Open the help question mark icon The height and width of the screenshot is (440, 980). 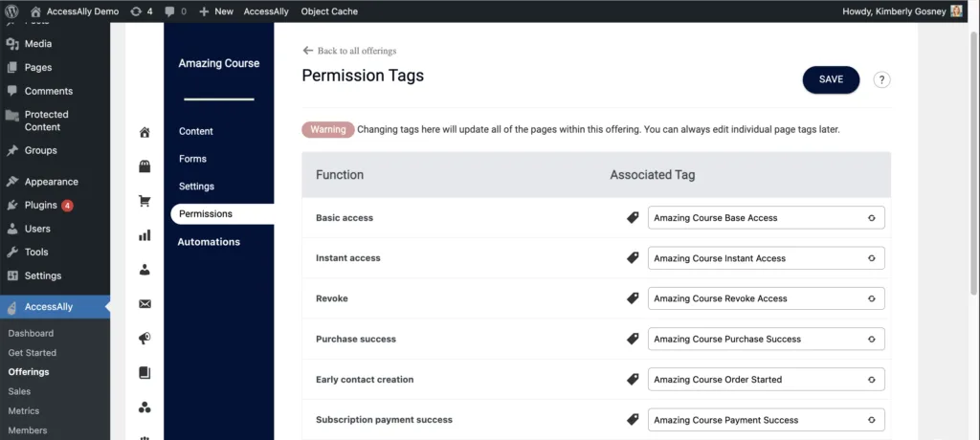(x=881, y=79)
